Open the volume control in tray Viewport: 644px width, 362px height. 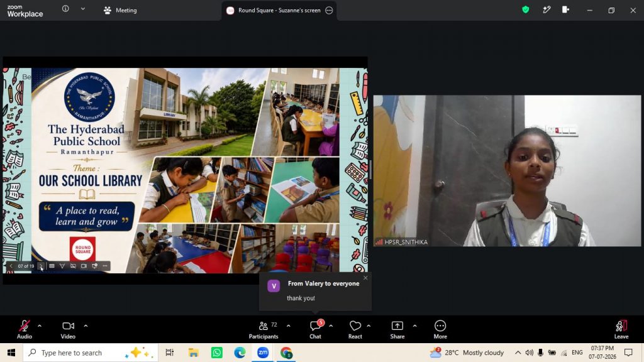pyautogui.click(x=530, y=353)
